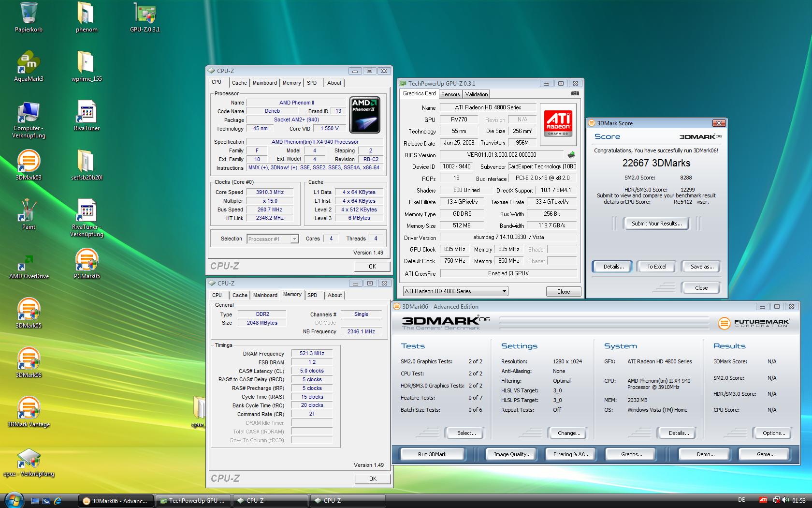
Task: Click the ATI tray icon
Action: [763, 500]
